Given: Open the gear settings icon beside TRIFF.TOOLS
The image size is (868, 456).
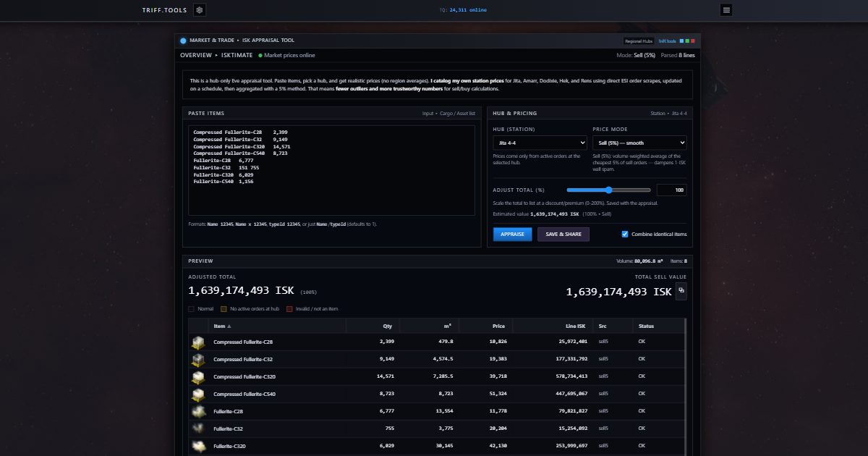Looking at the screenshot, I should (200, 10).
